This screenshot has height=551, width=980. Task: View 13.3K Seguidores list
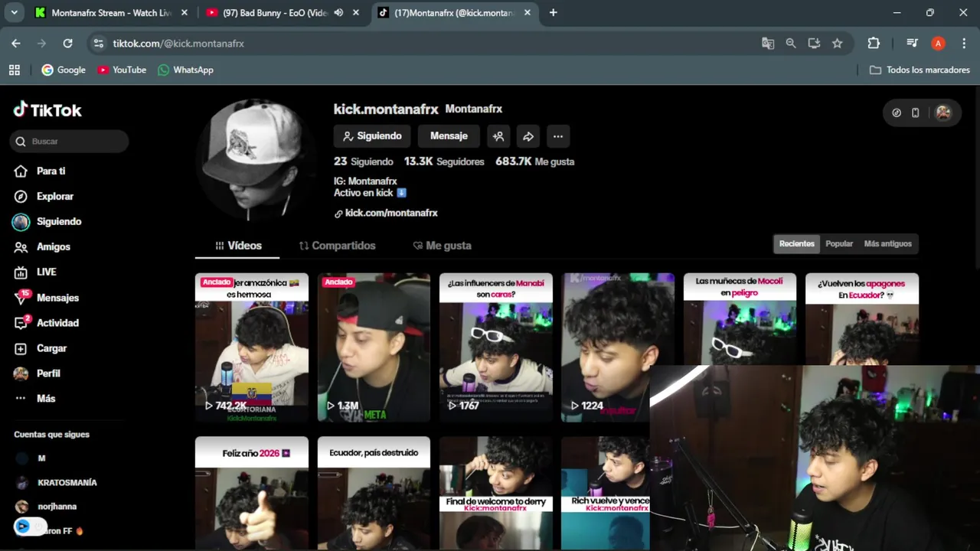pos(444,161)
